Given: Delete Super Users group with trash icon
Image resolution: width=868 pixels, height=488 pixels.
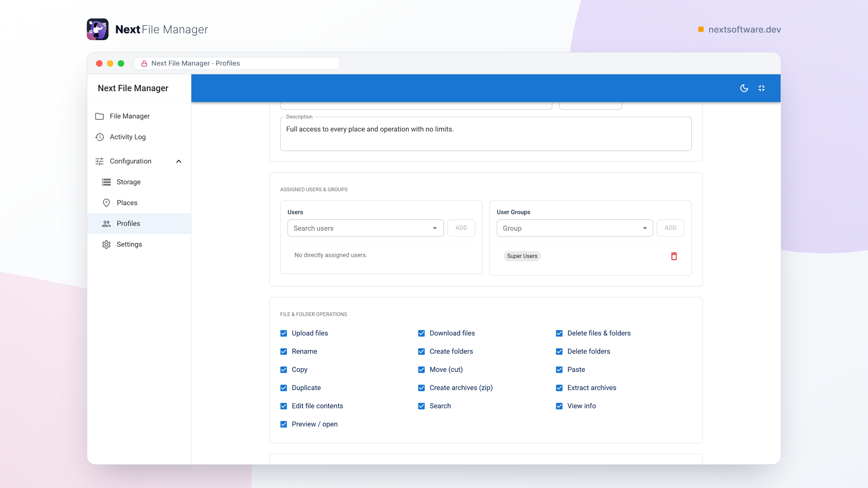Looking at the screenshot, I should click(x=674, y=256).
